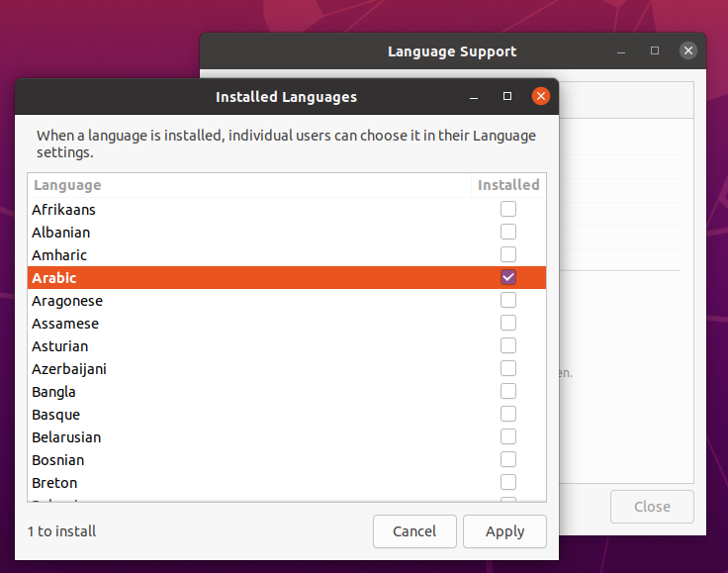Image resolution: width=728 pixels, height=573 pixels.
Task: Cancel the Installed Languages dialog
Action: click(x=414, y=531)
